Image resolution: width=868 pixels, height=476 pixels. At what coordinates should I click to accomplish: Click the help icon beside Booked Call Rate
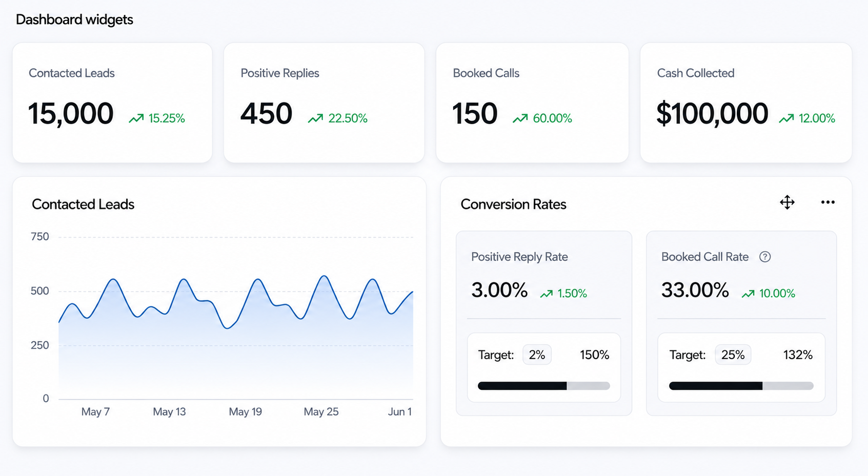(x=765, y=257)
